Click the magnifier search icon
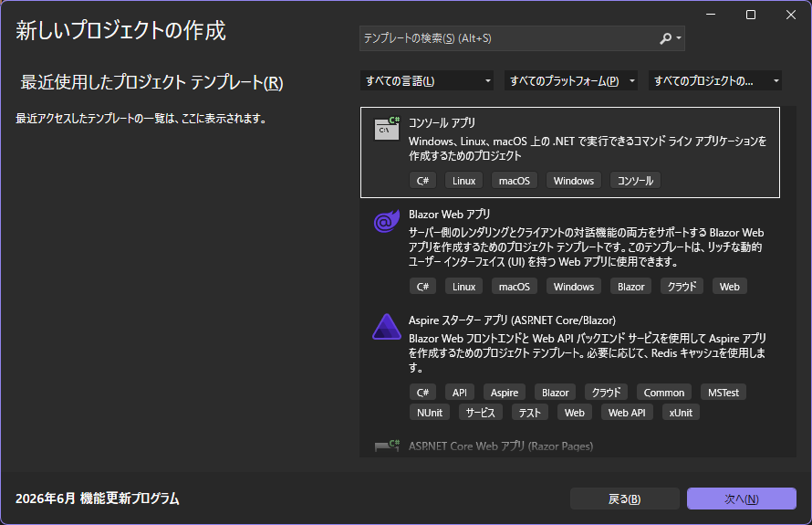The width and height of the screenshot is (812, 525). coord(665,38)
